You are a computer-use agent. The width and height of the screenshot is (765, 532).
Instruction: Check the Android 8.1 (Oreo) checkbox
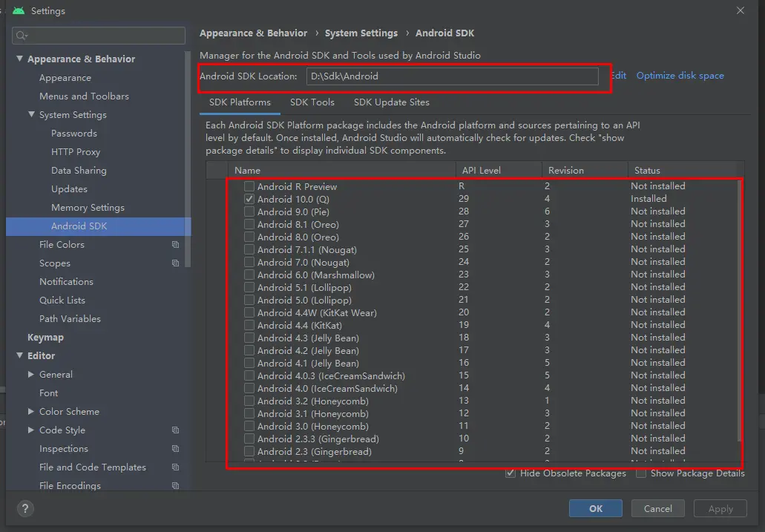coord(249,225)
